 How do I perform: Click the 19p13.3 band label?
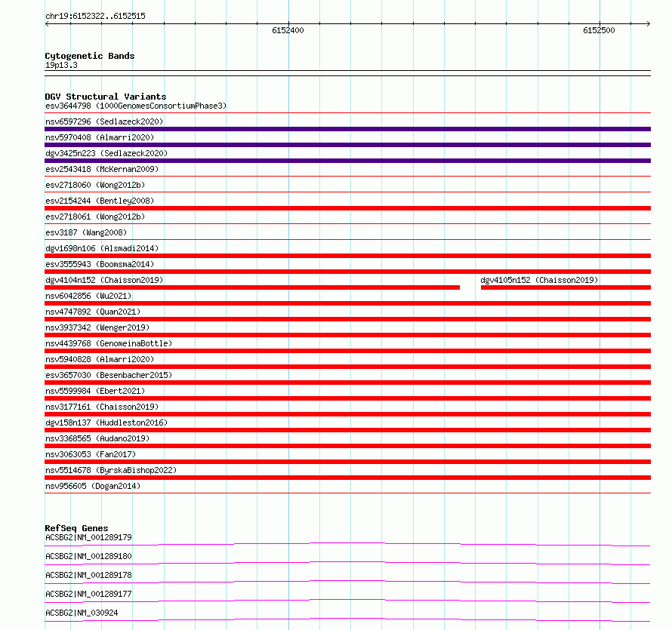click(x=61, y=65)
